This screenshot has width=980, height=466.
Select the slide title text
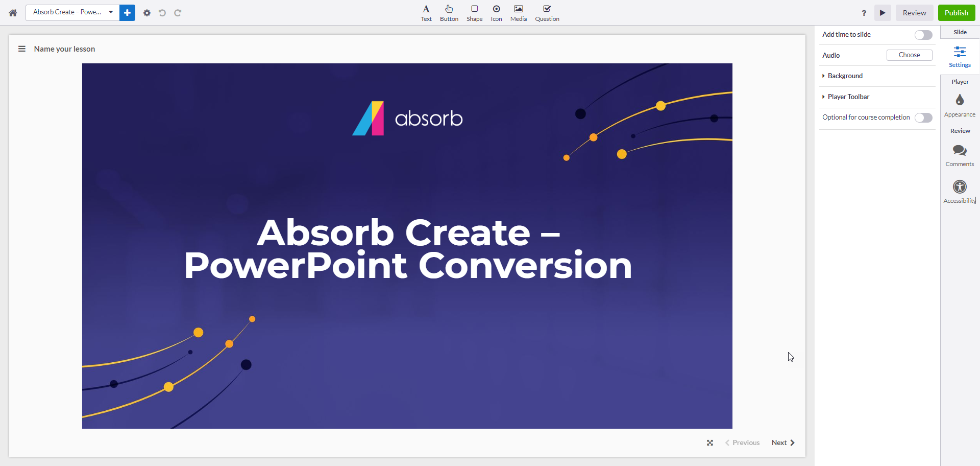[x=408, y=249]
